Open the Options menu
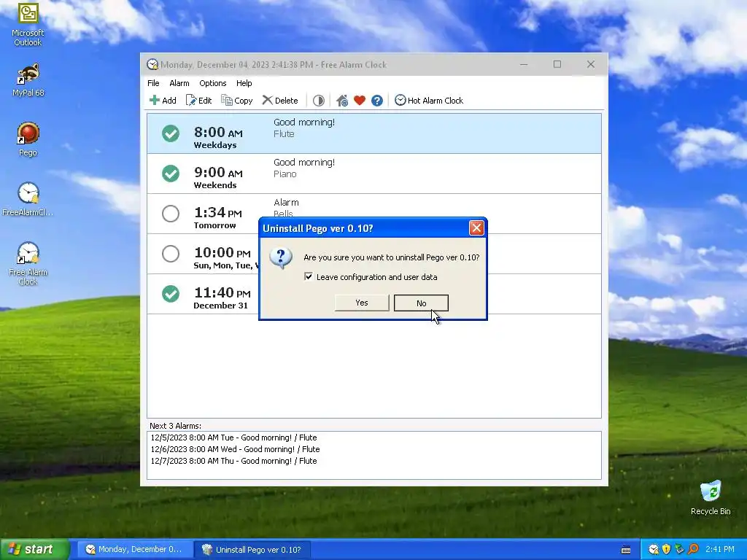The height and width of the screenshot is (560, 747). [x=212, y=83]
